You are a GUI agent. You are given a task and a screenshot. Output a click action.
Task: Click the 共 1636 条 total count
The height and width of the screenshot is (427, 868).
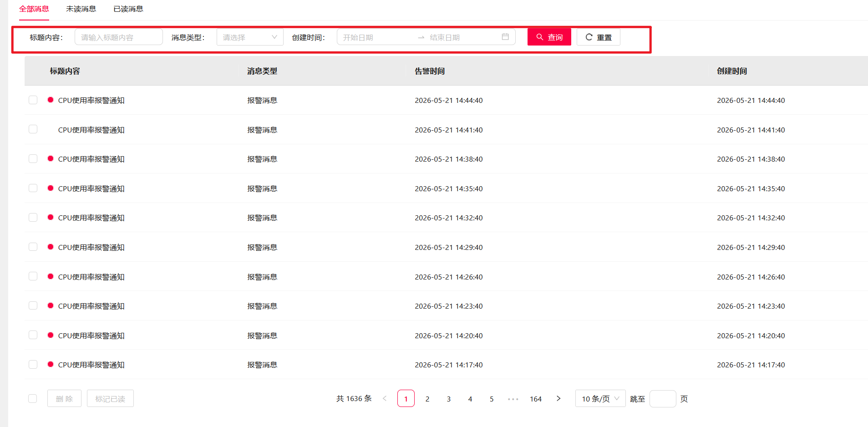click(x=354, y=398)
